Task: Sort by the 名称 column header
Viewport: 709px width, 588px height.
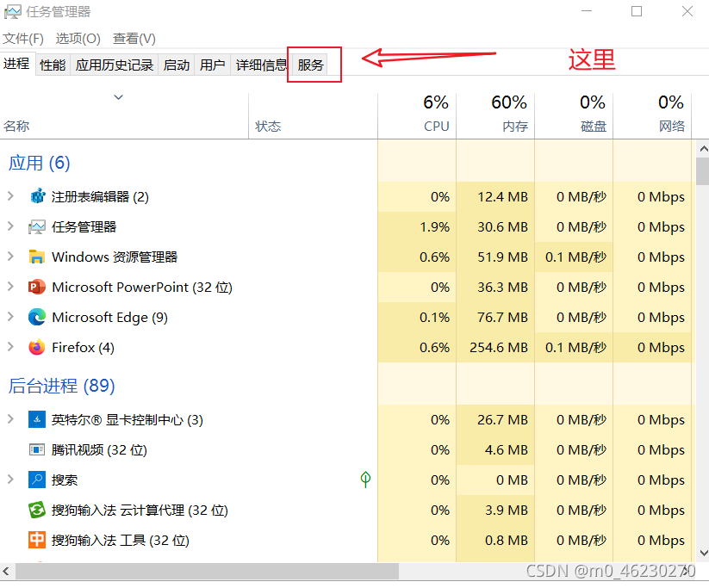Action: 124,115
